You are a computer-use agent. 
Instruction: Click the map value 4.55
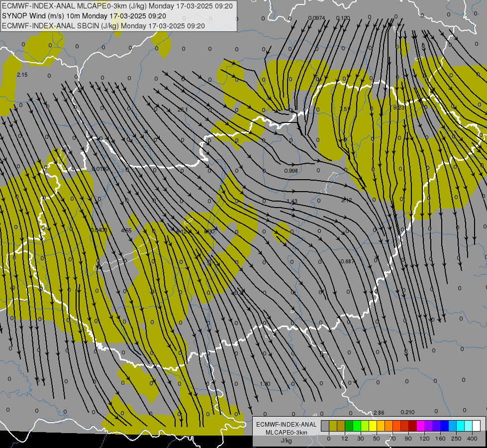pos(126,230)
